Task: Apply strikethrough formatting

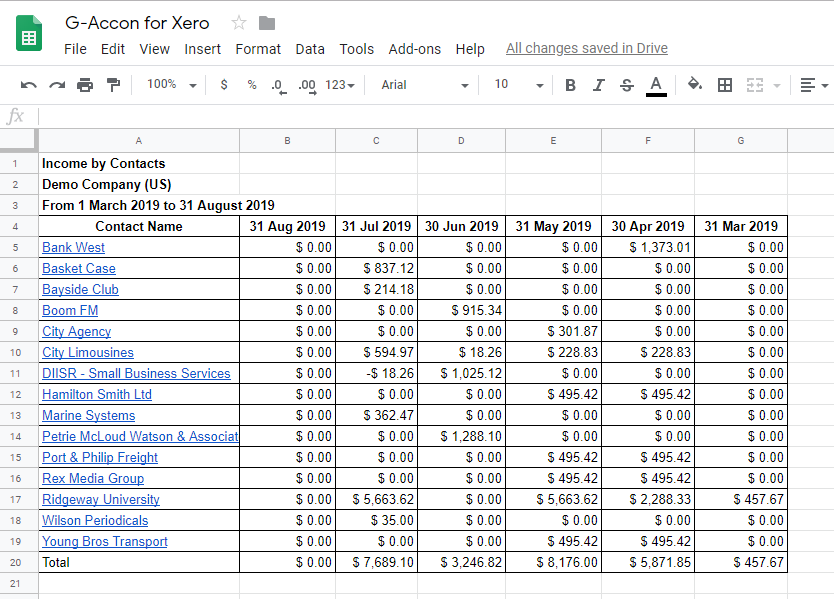Action: point(627,85)
